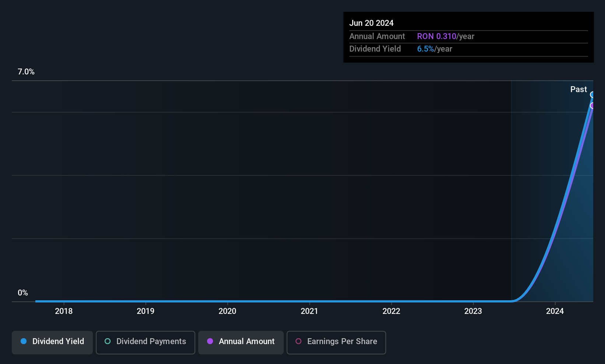
Task: Click the 6.5% dividend yield value
Action: tap(426, 49)
